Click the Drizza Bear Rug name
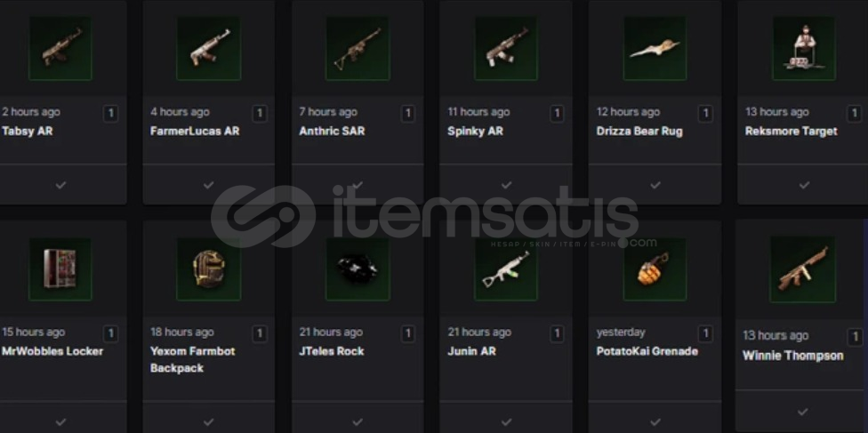This screenshot has height=433, width=868. pos(639,132)
